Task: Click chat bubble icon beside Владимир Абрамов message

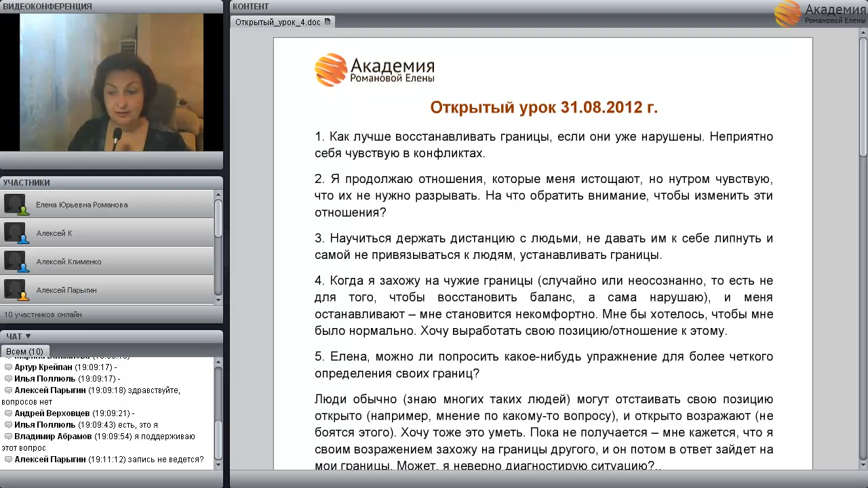Action: click(x=8, y=436)
